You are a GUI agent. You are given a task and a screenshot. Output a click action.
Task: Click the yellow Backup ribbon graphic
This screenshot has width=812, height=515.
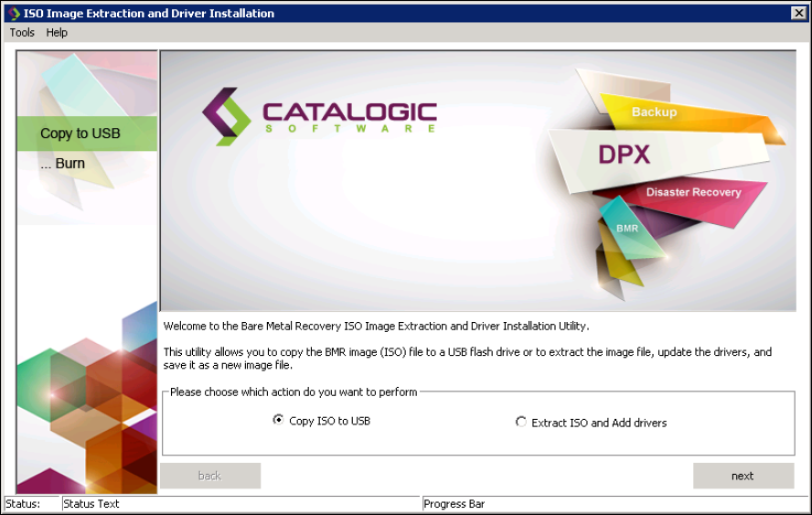click(655, 112)
